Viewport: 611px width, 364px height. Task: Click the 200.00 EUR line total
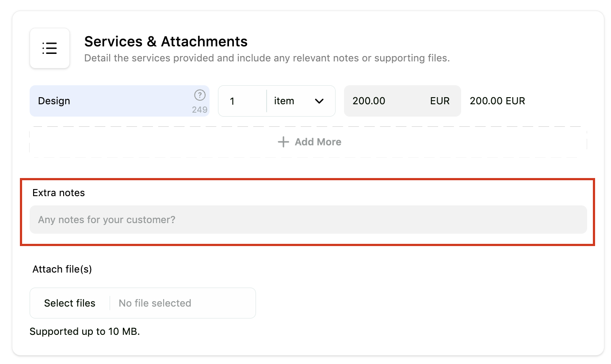pos(497,101)
